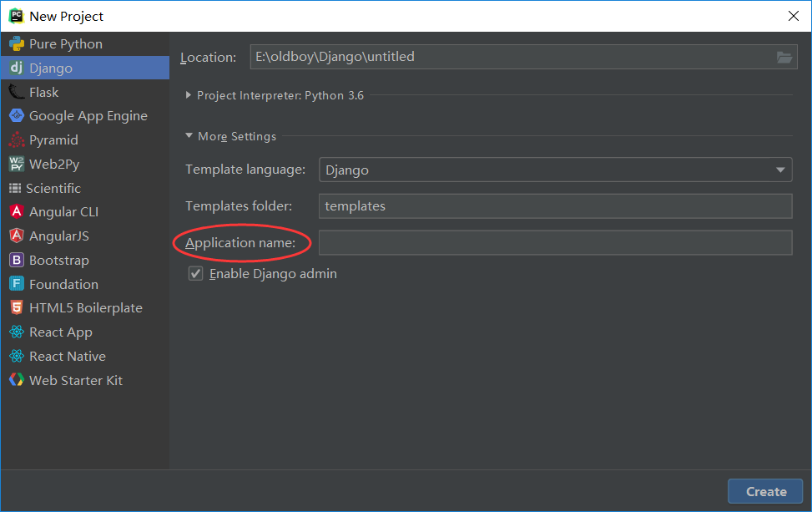This screenshot has width=812, height=512.
Task: Select the Django dj icon
Action: pos(17,68)
